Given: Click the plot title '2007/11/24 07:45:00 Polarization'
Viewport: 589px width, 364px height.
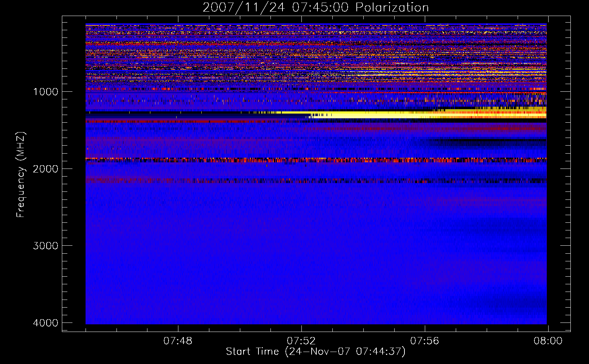Looking at the screenshot, I should pyautogui.click(x=316, y=8).
